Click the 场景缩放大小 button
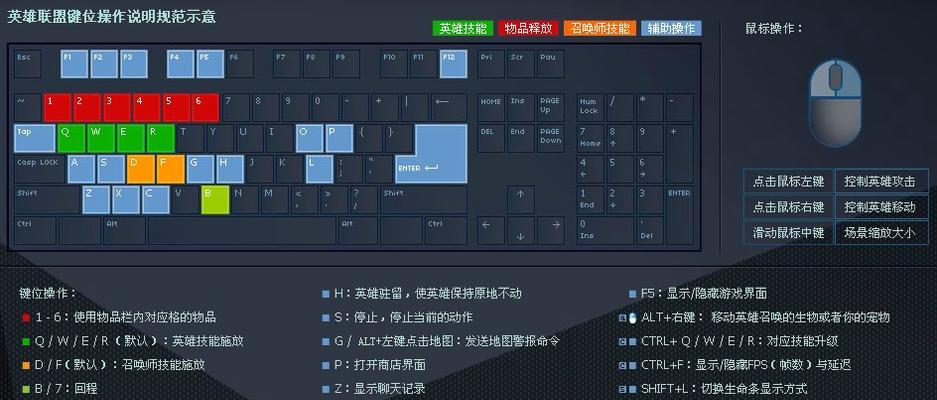The width and height of the screenshot is (937, 400). coord(879,233)
